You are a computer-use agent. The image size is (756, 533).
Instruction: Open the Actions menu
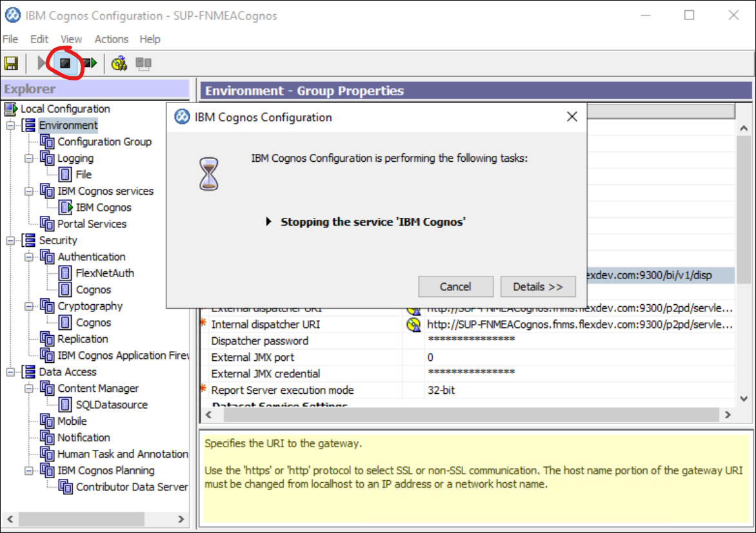112,39
